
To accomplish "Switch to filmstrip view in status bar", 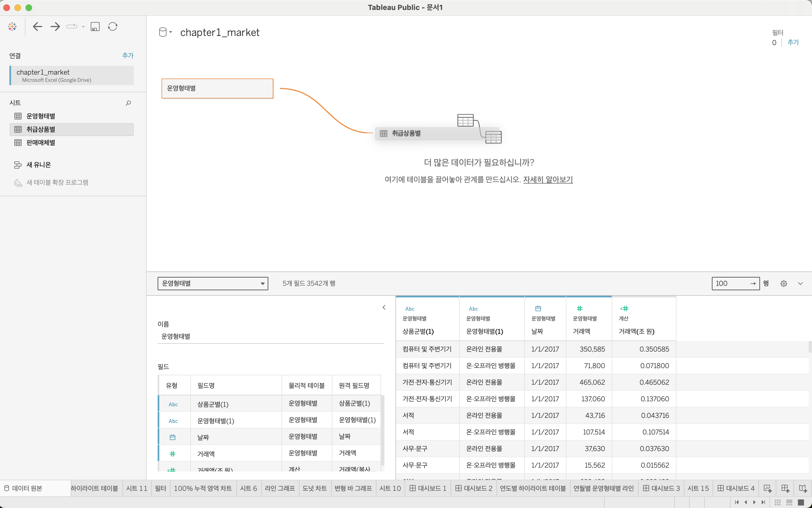I will coord(789,502).
